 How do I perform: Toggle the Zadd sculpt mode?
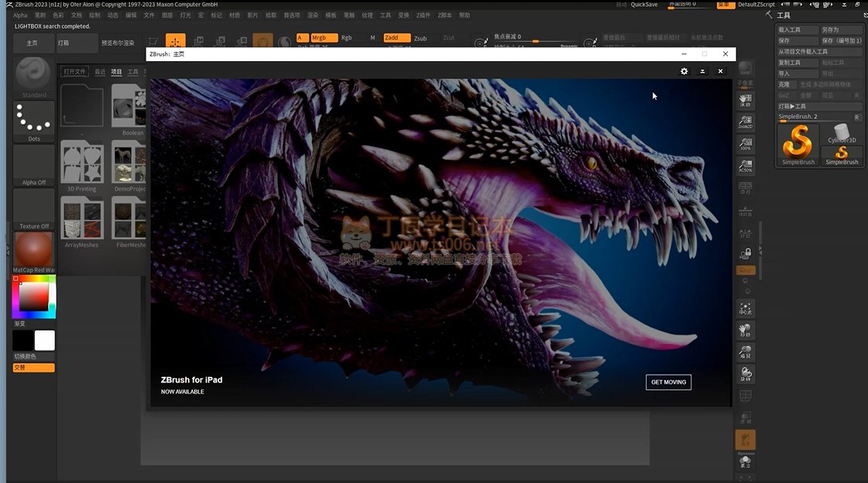[396, 38]
